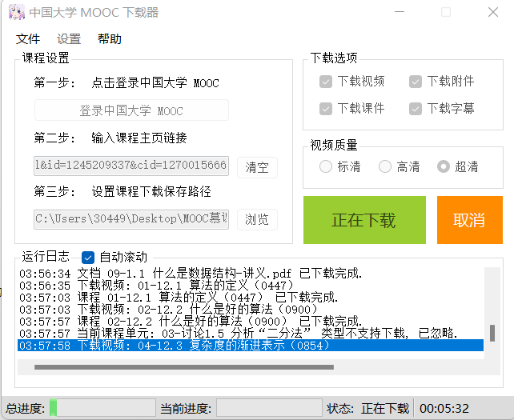
Task: Click the download save path field
Action: point(131,219)
